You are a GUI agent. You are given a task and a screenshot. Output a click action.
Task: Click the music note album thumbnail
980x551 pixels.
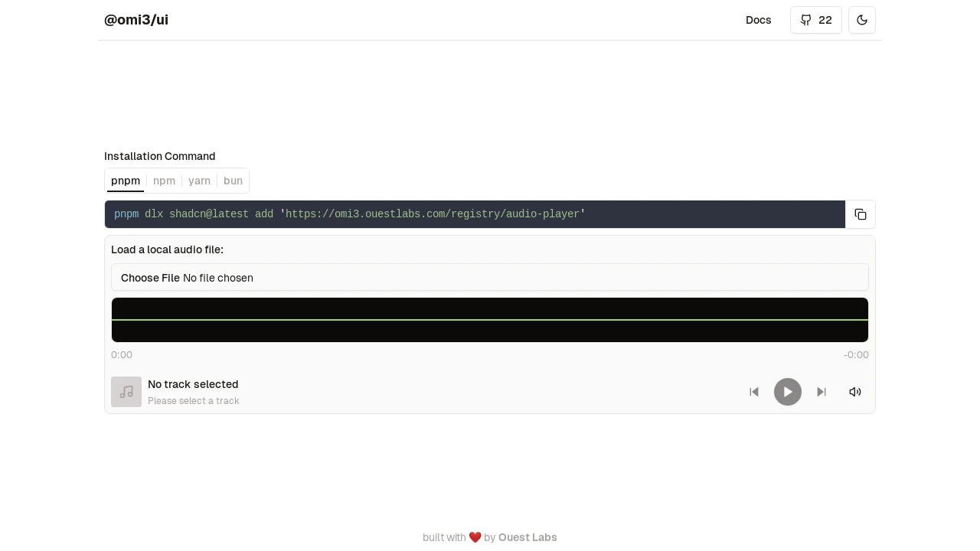126,392
